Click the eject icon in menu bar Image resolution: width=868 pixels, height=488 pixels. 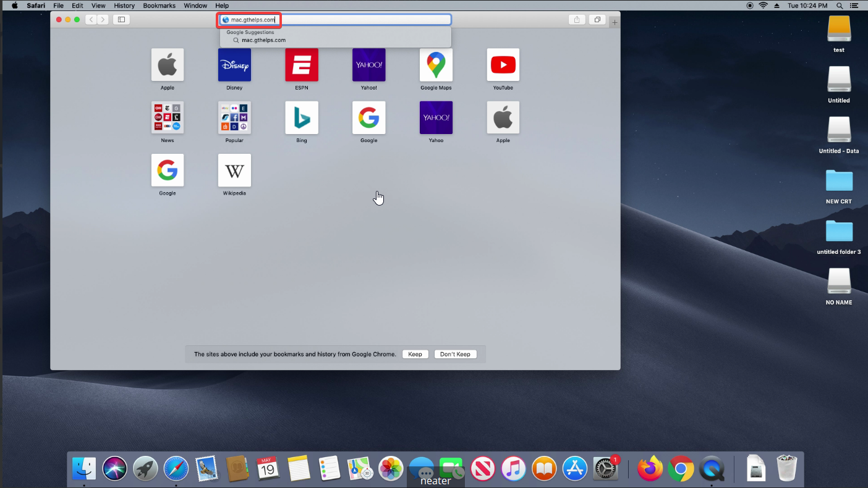(778, 6)
